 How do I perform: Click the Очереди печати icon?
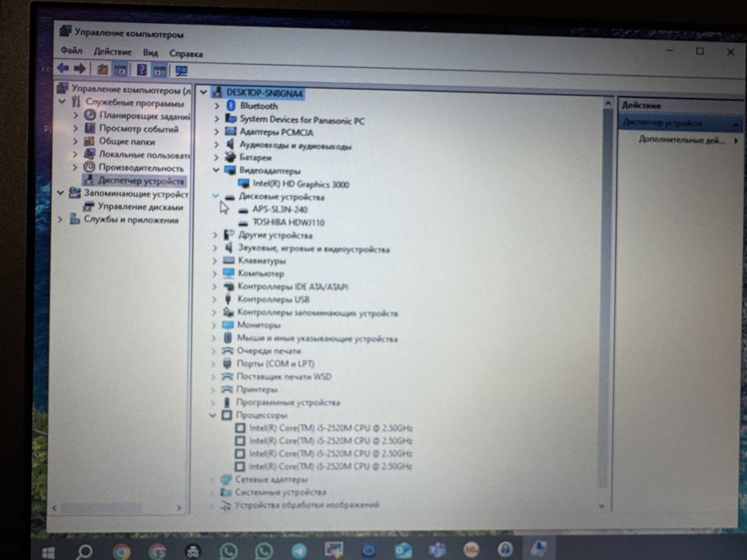coord(227,350)
